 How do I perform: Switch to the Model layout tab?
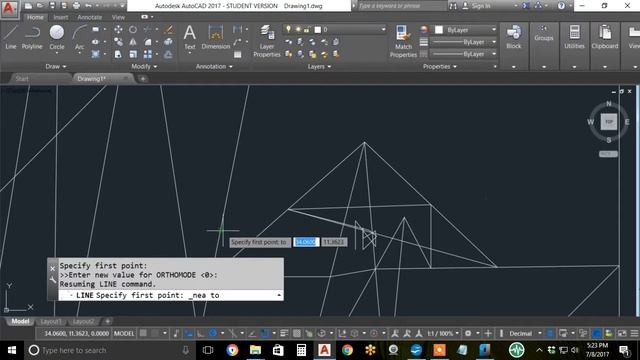tap(20, 322)
